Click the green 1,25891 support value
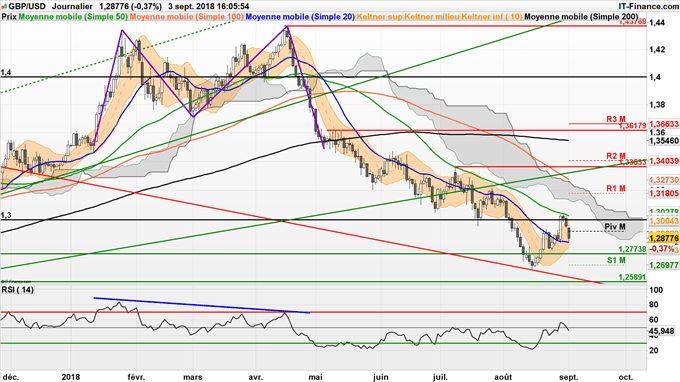The image size is (680, 382). point(632,277)
